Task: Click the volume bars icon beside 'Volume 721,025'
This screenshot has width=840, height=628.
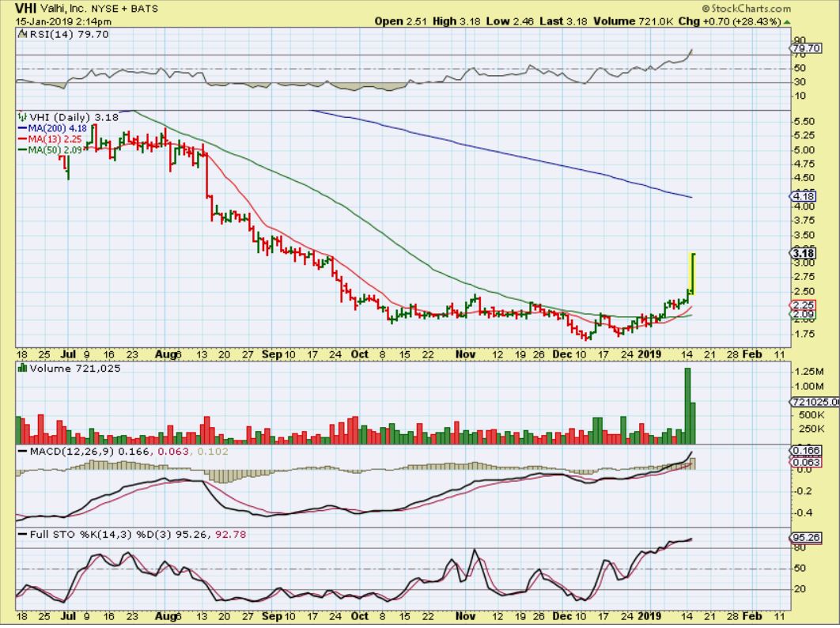Action: pos(22,368)
